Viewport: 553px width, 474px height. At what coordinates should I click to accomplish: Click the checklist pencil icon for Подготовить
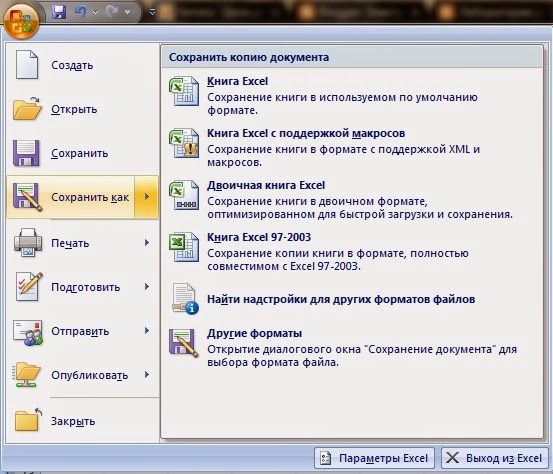tap(29, 286)
